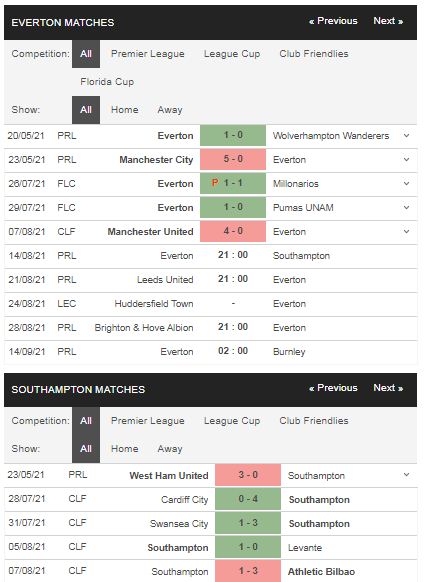Viewport: 424px width, 582px height.
Task: Expand Everton vs Millonarios match chevron
Action: (407, 183)
